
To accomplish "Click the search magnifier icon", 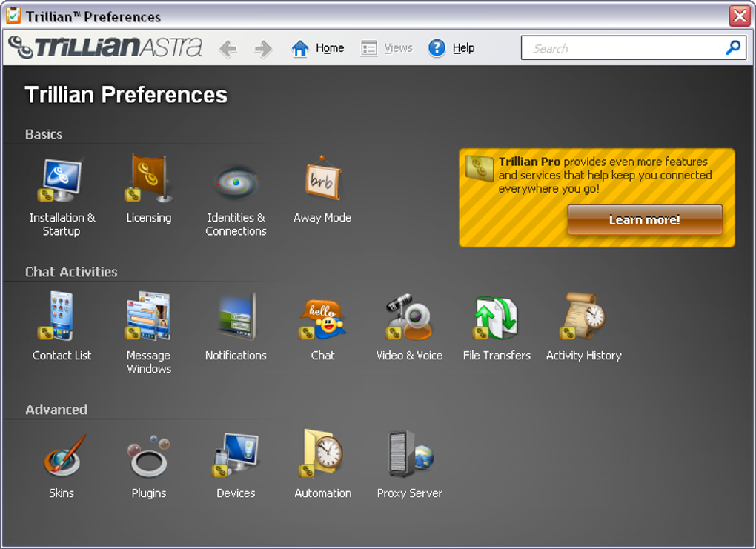I will [x=733, y=47].
